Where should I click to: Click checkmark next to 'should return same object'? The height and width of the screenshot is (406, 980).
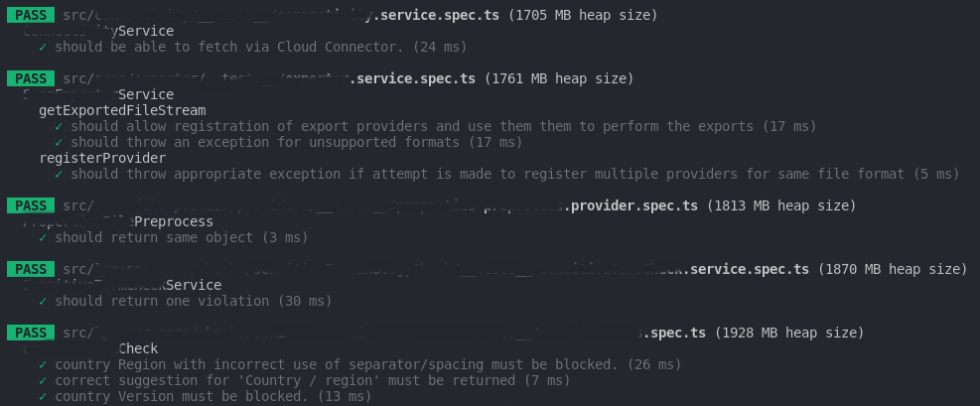point(43,237)
